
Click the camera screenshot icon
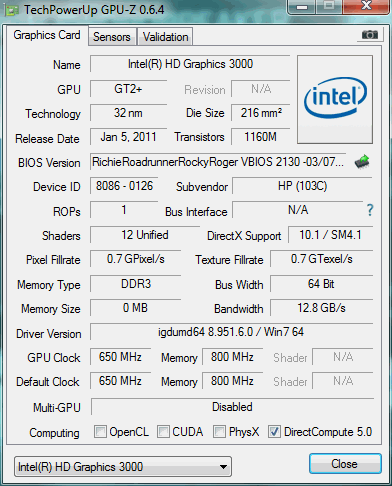(370, 34)
